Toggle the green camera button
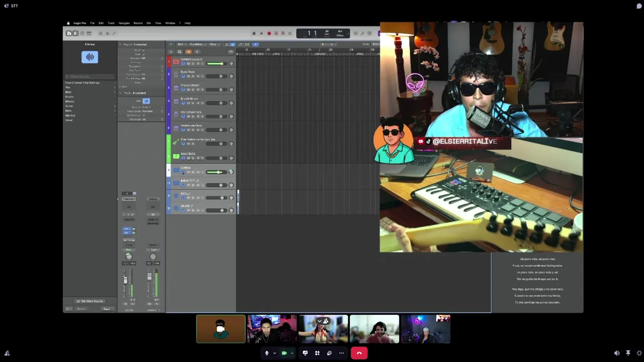This screenshot has width=644, height=362. (284, 353)
